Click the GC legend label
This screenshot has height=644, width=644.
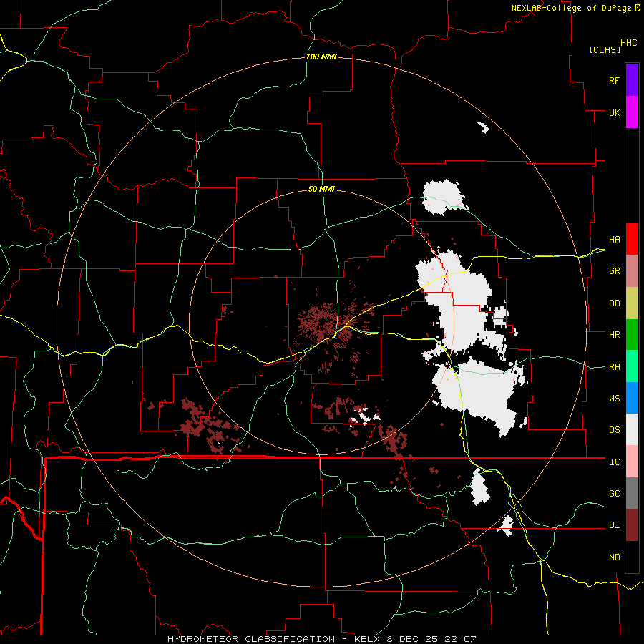click(614, 494)
